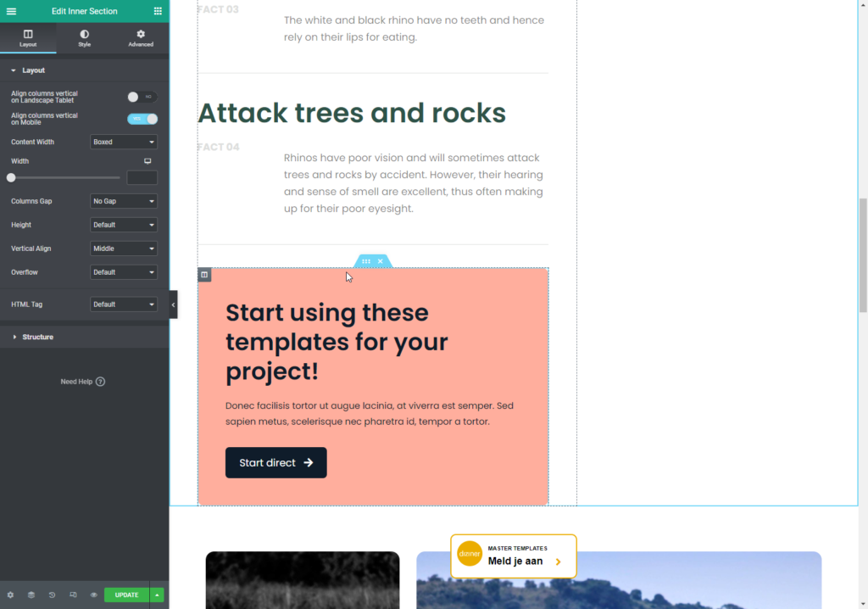The width and height of the screenshot is (868, 609).
Task: Switch to the Advanced tab
Action: (x=141, y=38)
